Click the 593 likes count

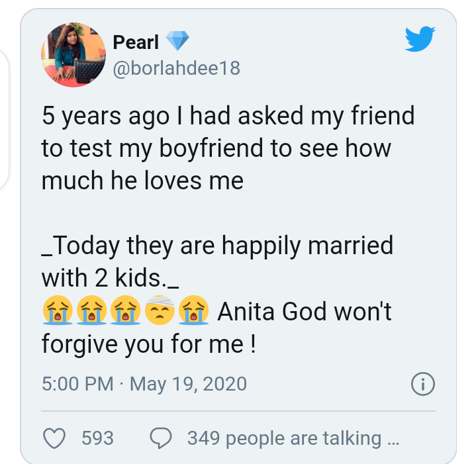97,438
